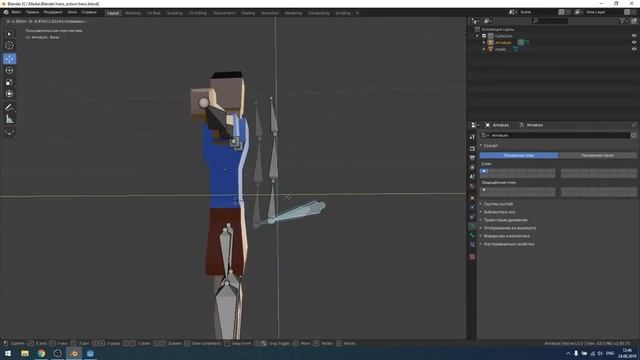640x360 pixels.
Task: Open the View Layer properties tab
Action: click(472, 167)
